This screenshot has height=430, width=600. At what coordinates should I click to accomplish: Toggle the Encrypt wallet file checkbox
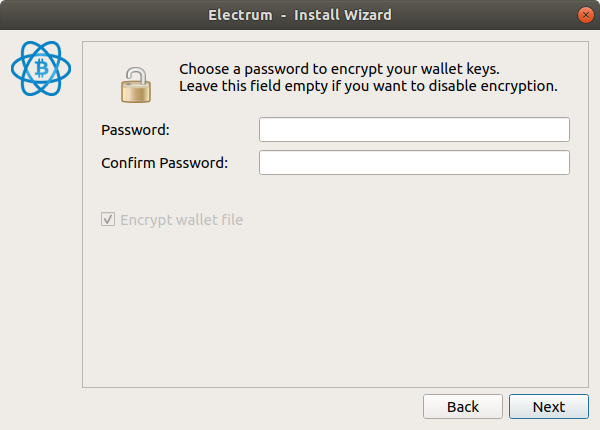tap(108, 220)
